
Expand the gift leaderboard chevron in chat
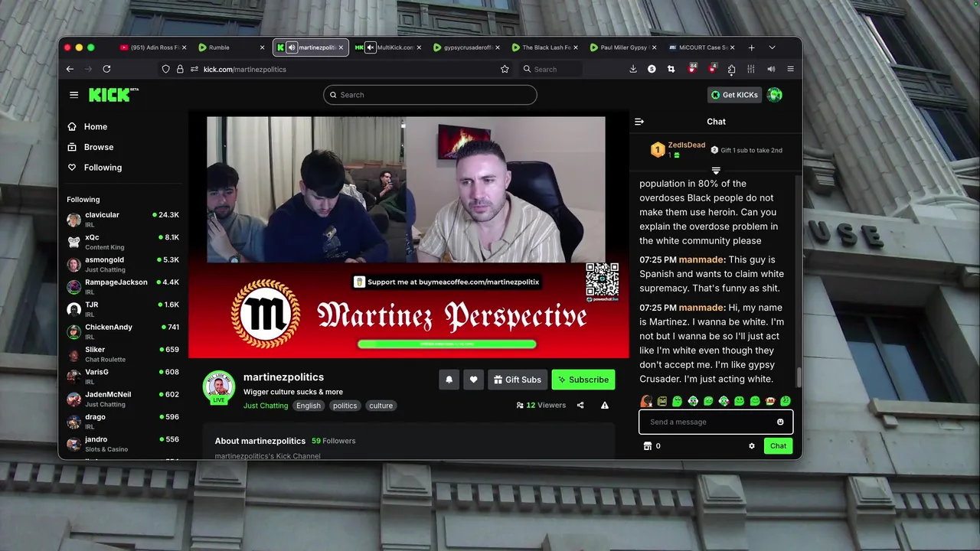716,171
